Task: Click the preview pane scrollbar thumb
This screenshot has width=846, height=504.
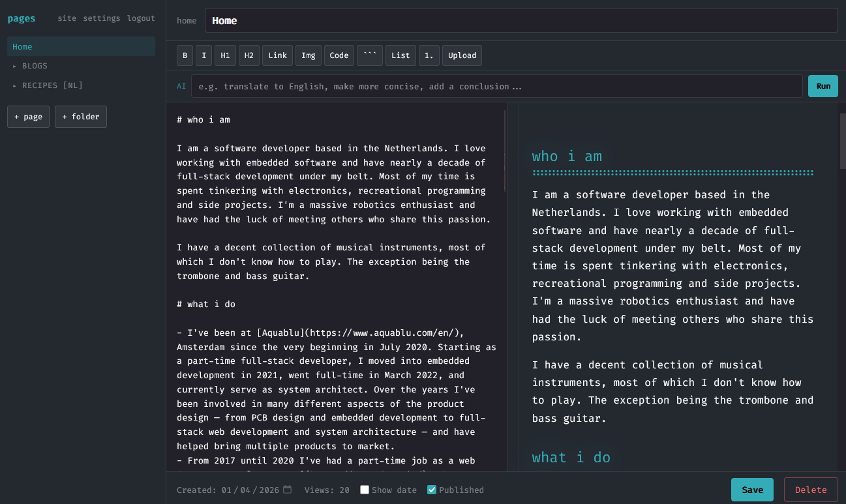Action: point(842,141)
